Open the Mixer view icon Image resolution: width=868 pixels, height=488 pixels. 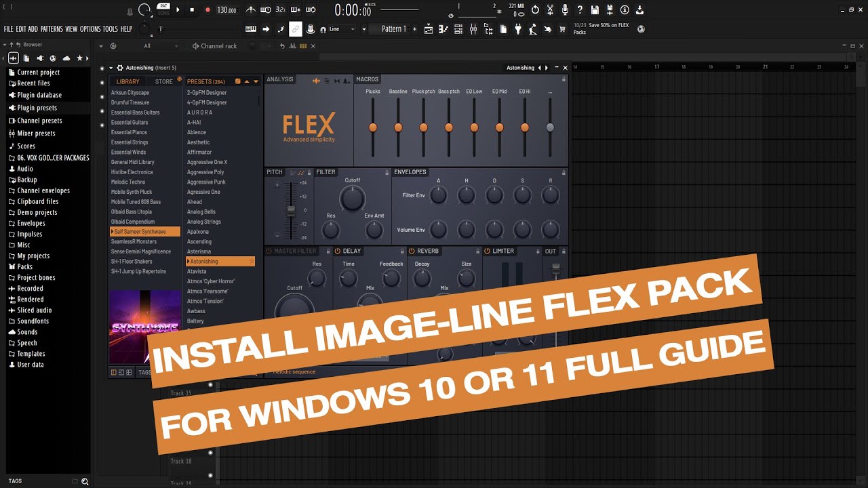click(473, 29)
